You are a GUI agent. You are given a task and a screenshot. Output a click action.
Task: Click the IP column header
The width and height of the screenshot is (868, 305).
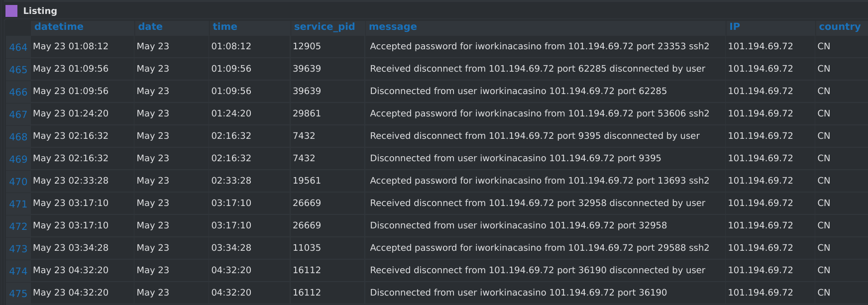pos(734,27)
